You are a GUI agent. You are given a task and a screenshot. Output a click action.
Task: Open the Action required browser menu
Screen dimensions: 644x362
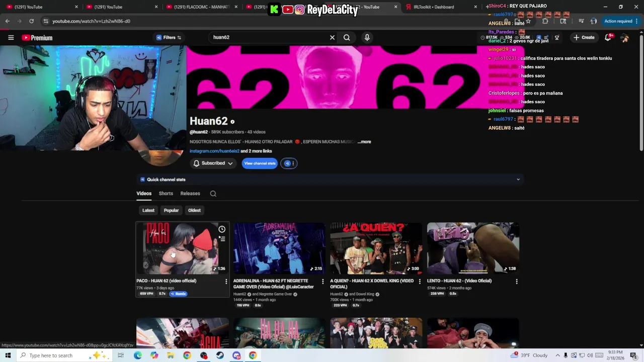click(x=621, y=21)
